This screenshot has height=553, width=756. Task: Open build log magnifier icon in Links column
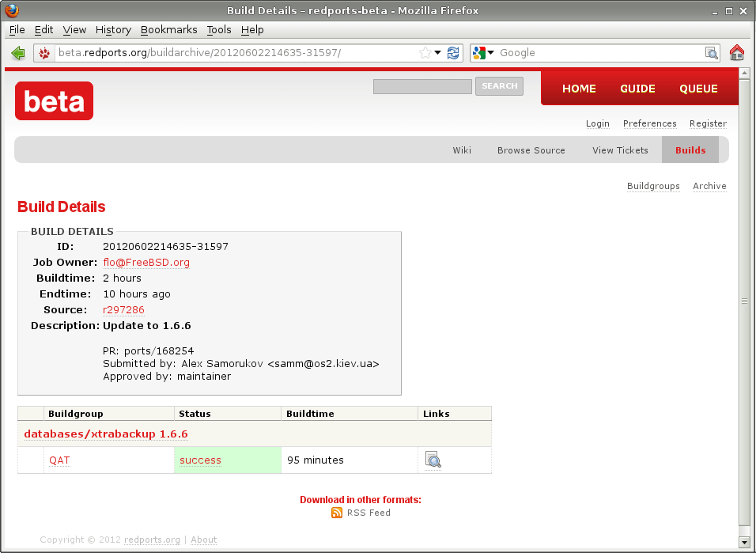tap(433, 460)
